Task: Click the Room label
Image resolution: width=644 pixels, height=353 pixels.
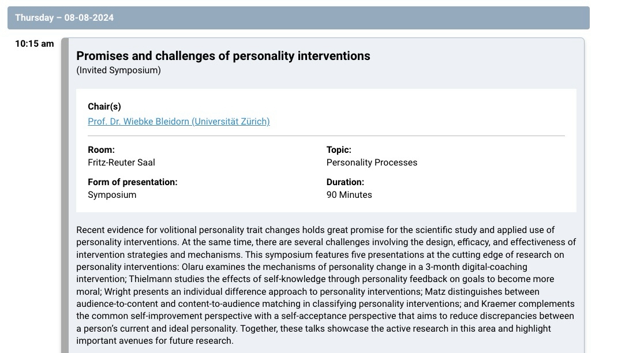Action: pos(101,149)
